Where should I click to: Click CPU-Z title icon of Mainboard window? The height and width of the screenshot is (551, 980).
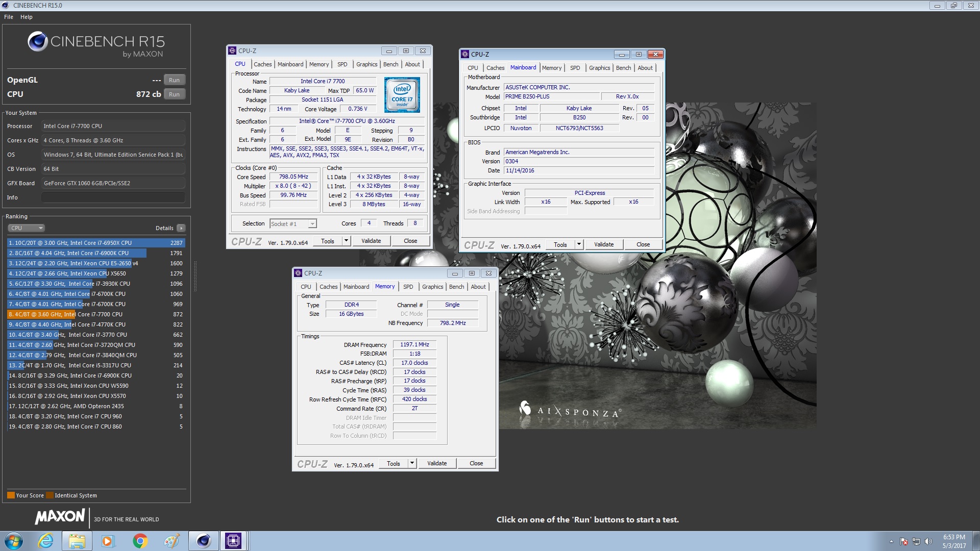tap(465, 54)
